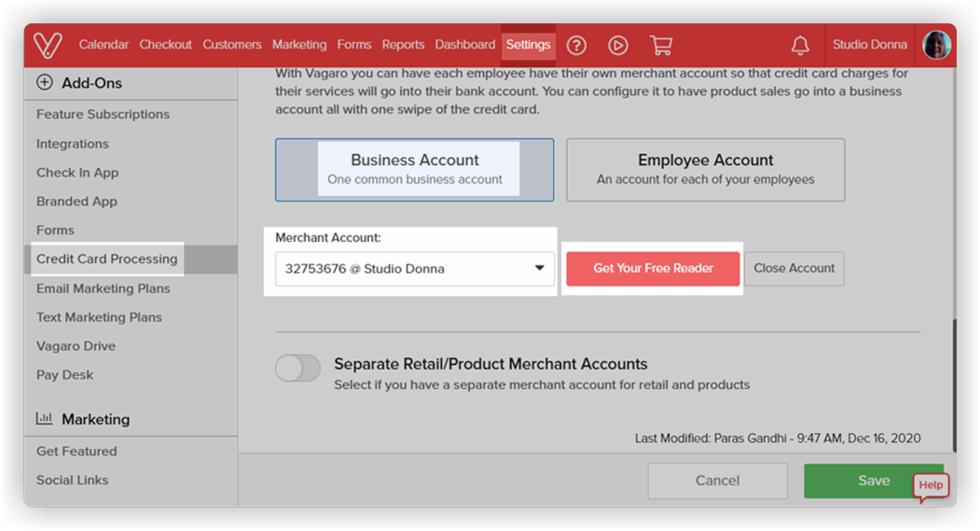The image size is (980, 531).
Task: Select the Employee Account option
Action: pyautogui.click(x=706, y=170)
